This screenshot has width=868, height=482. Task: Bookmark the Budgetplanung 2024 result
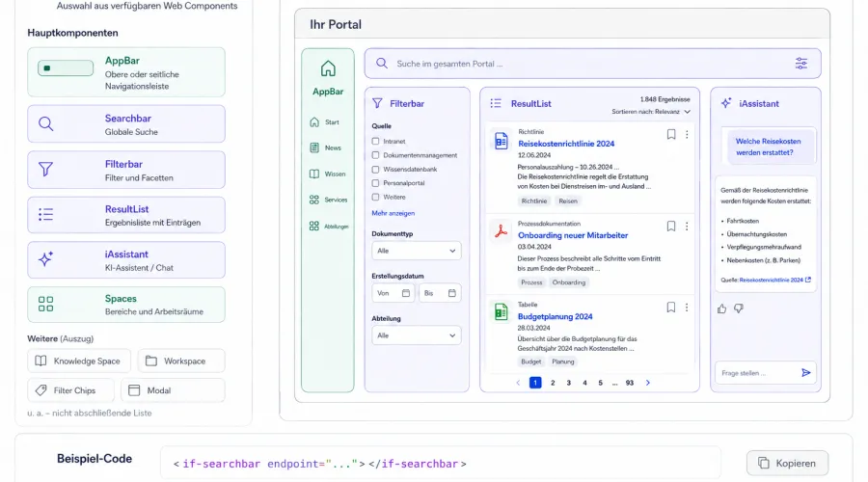pyautogui.click(x=671, y=308)
